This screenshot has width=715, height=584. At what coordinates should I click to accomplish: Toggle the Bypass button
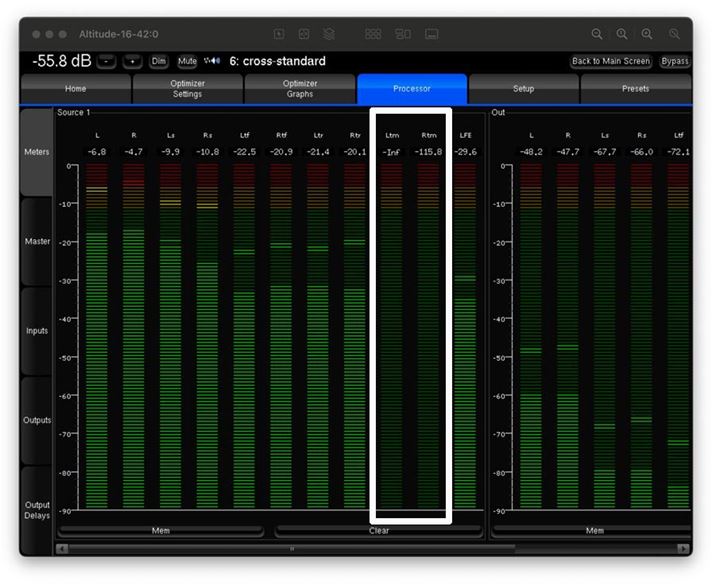coord(675,61)
